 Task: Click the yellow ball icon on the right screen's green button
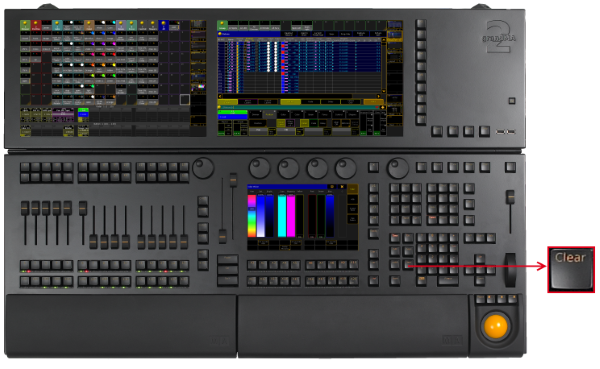pyautogui.click(x=222, y=24)
